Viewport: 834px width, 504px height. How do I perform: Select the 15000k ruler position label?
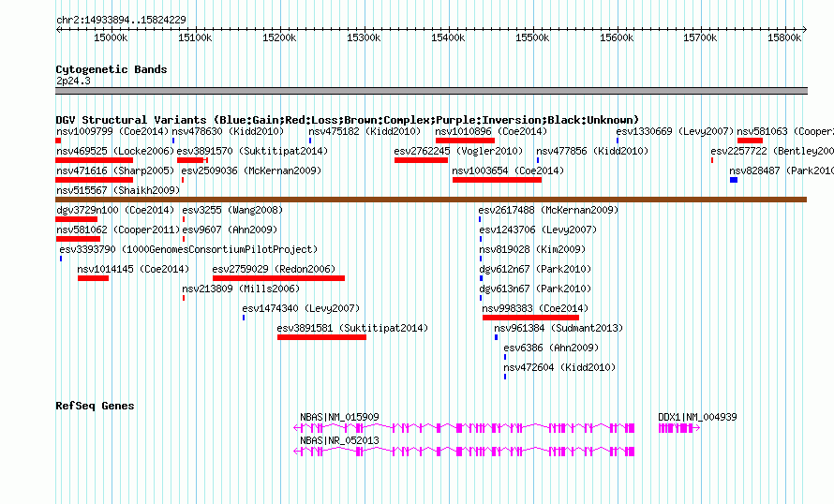coord(111,37)
